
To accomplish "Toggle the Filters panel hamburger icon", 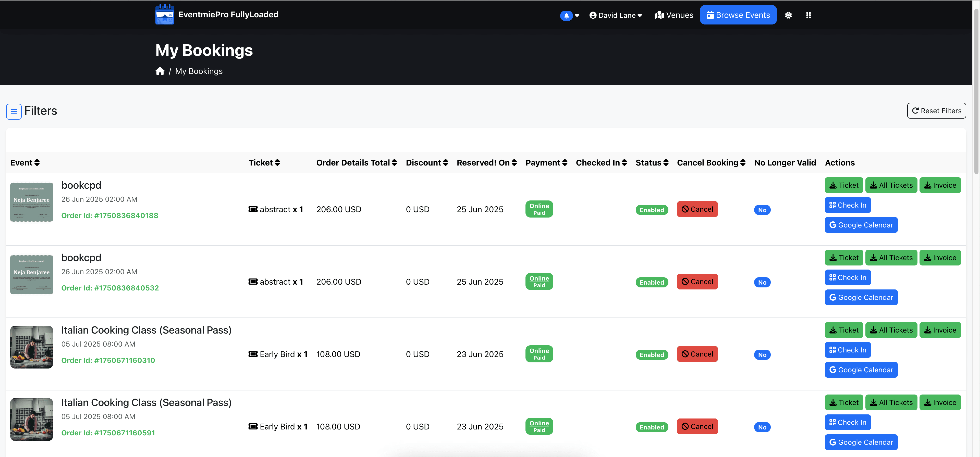I will (14, 111).
